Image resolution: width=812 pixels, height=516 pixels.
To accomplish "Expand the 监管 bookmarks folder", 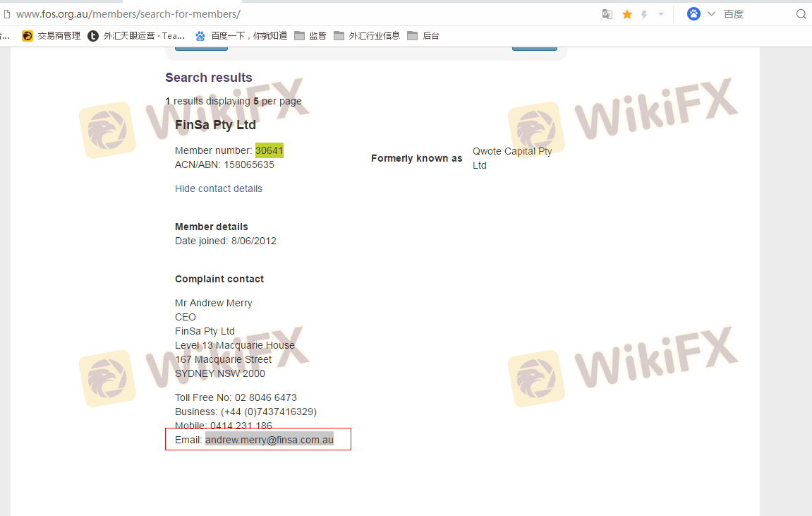I will [310, 36].
